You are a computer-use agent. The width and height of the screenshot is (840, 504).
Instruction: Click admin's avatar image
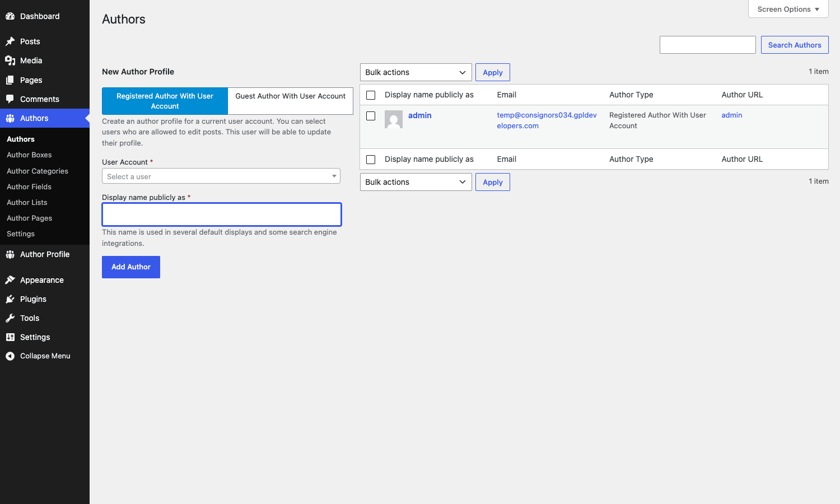[394, 119]
